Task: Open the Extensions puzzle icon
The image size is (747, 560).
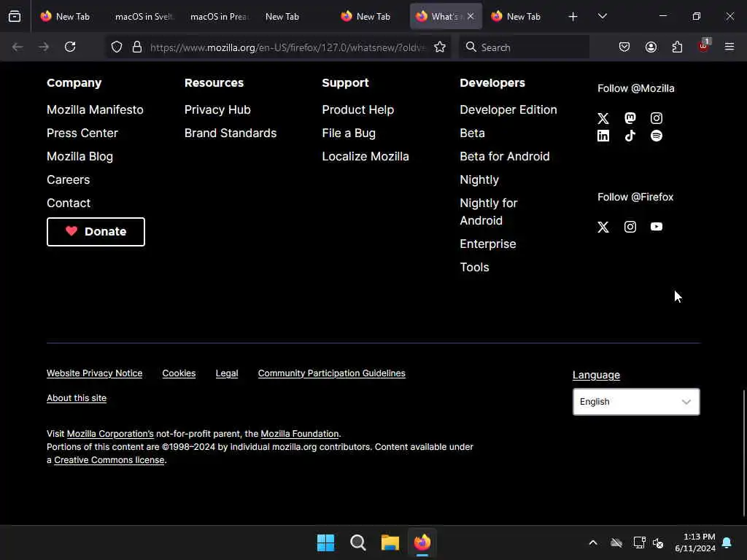Action: 677,47
